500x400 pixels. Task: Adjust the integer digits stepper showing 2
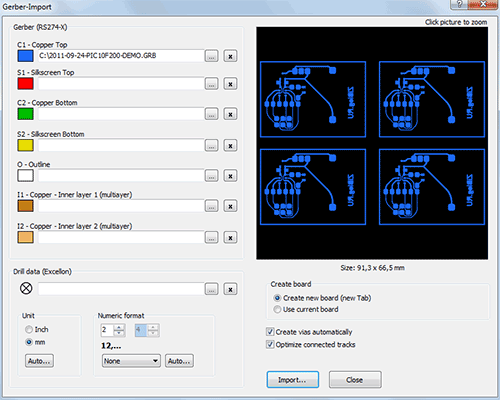[x=119, y=330]
